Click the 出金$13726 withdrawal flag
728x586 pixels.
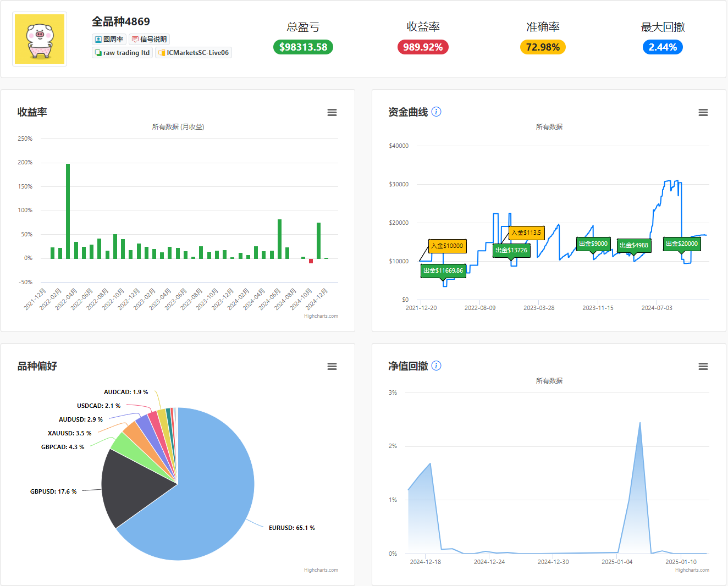511,250
